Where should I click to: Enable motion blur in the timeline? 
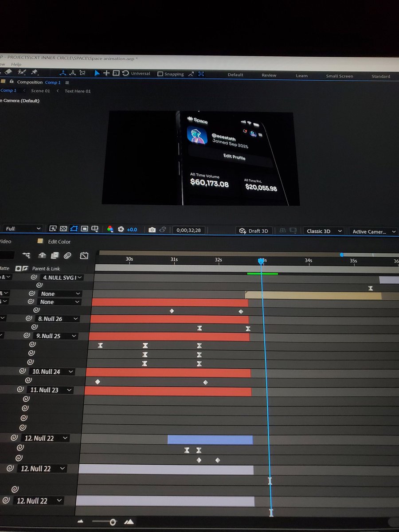point(67,255)
